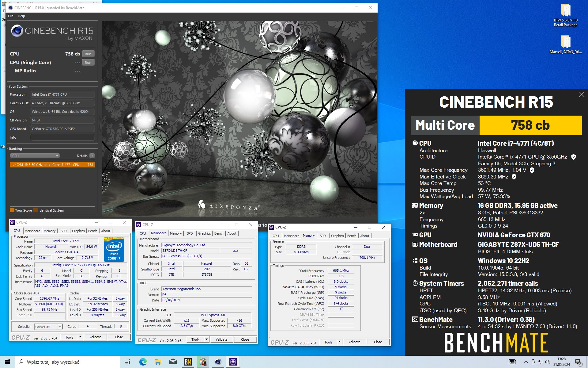Expand Socket #1 selection dropdown
The height and width of the screenshot is (368, 588).
click(60, 327)
